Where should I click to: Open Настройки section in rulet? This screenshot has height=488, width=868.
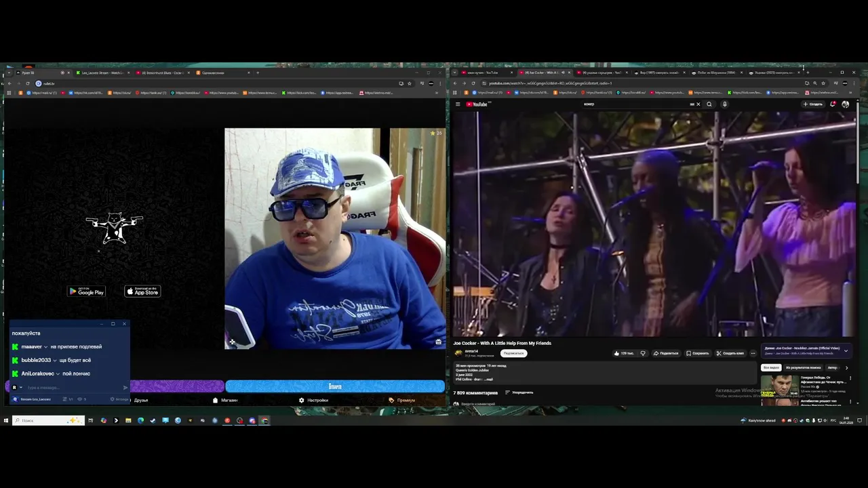313,400
